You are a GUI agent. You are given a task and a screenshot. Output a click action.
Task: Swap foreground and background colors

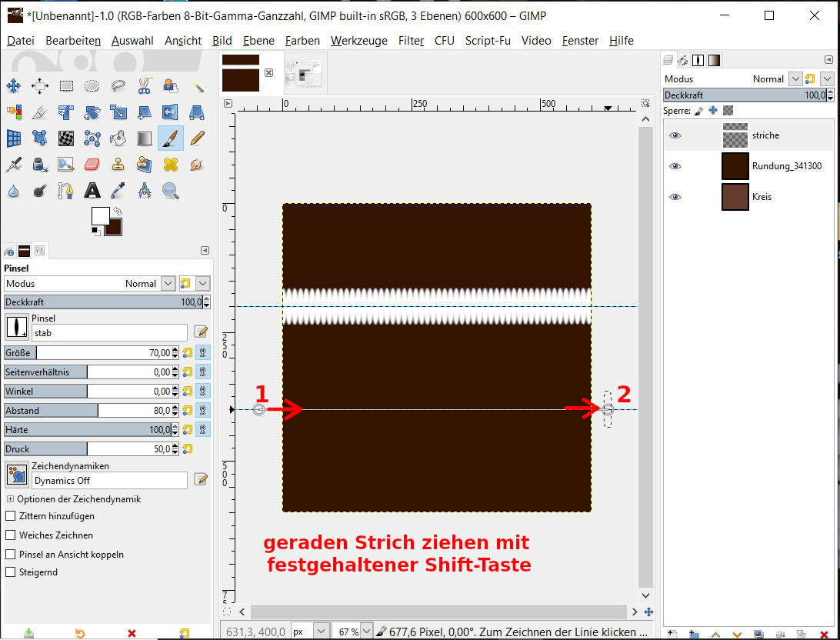[118, 212]
